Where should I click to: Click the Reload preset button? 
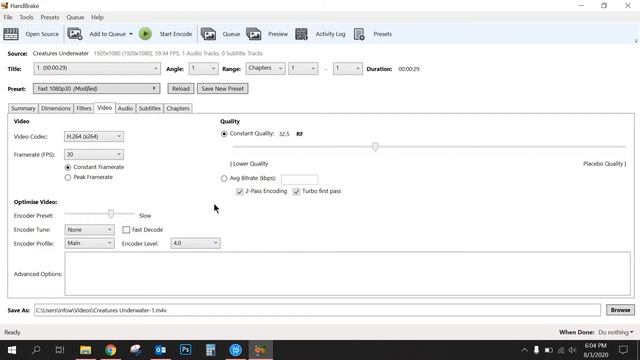(180, 89)
